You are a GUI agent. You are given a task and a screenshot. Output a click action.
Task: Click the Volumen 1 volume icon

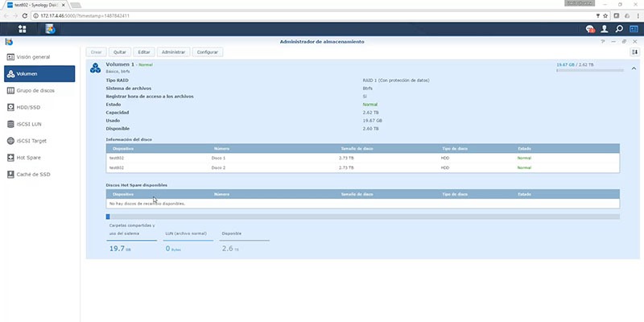coord(95,68)
